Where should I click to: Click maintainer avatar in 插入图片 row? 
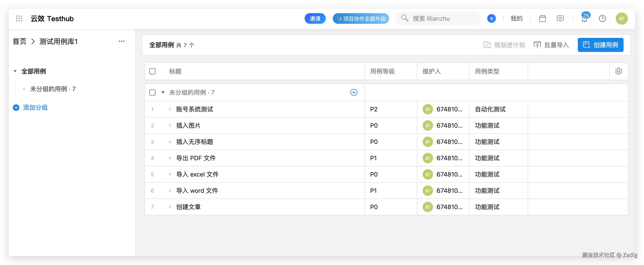coord(428,126)
